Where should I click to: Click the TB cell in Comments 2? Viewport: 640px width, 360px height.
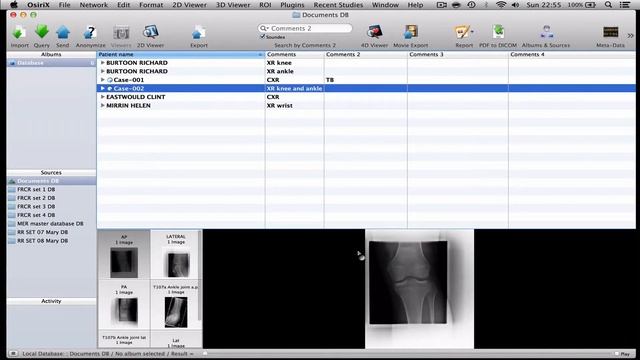(x=366, y=80)
